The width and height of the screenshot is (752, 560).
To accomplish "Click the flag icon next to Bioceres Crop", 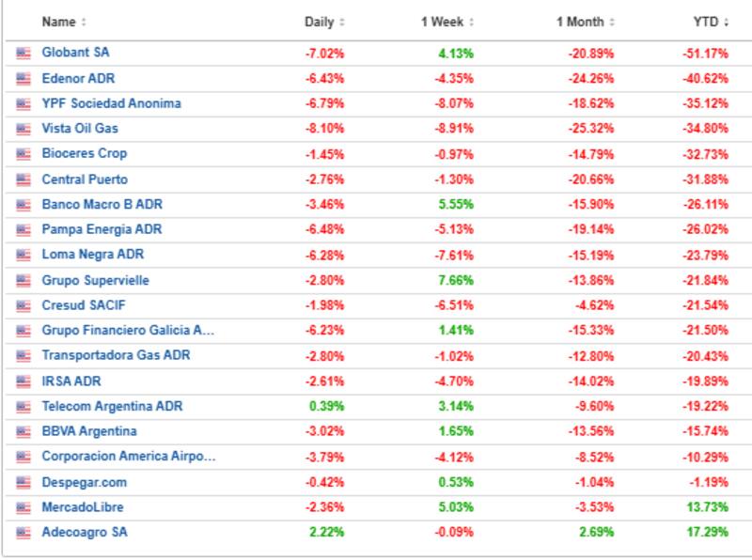I will tap(23, 154).
